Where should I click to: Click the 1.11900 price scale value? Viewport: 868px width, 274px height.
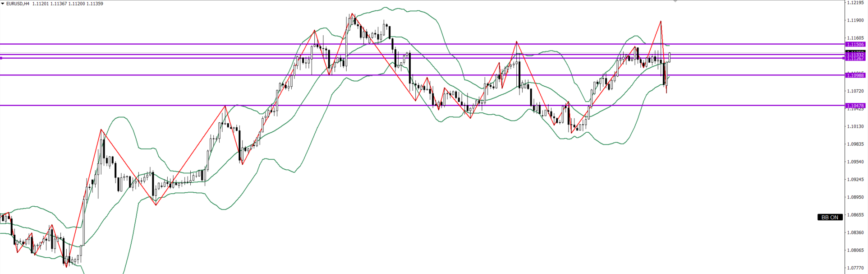pyautogui.click(x=855, y=20)
